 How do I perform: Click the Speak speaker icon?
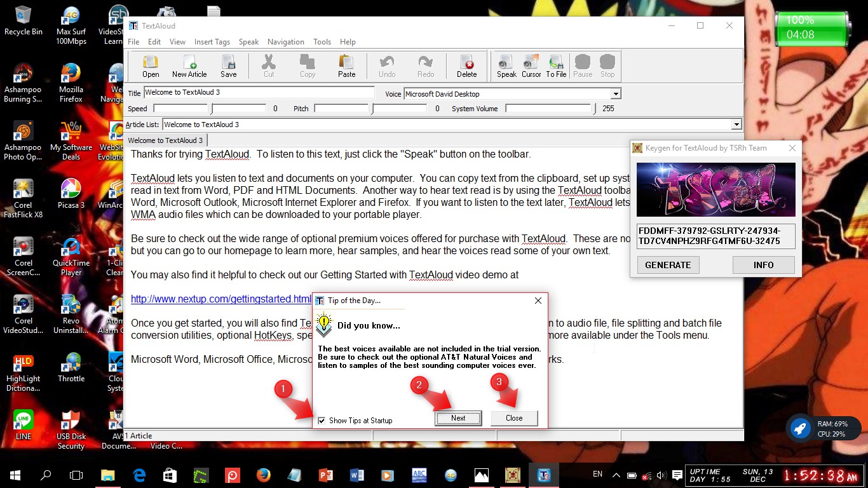tap(506, 66)
